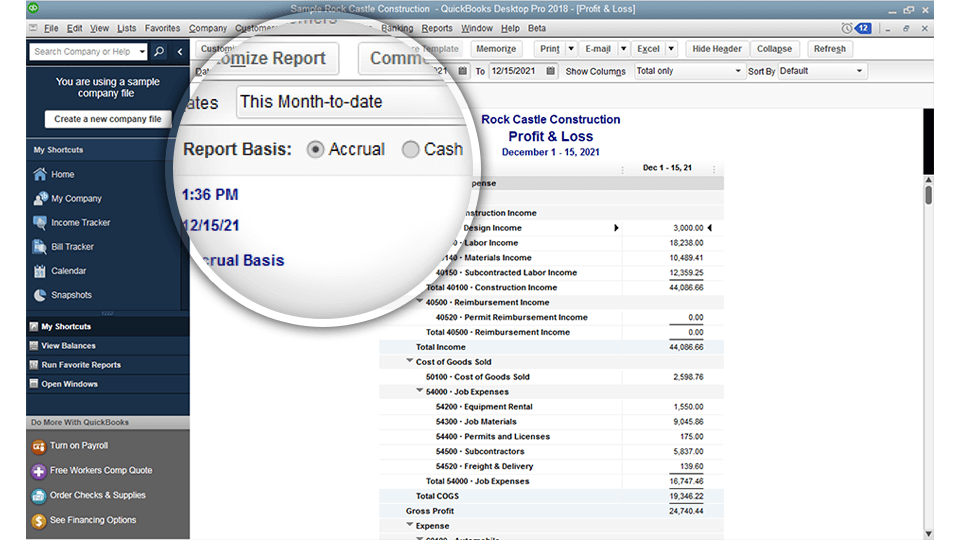Click the Excel button
Screen dimensions: 960x540
648,49
